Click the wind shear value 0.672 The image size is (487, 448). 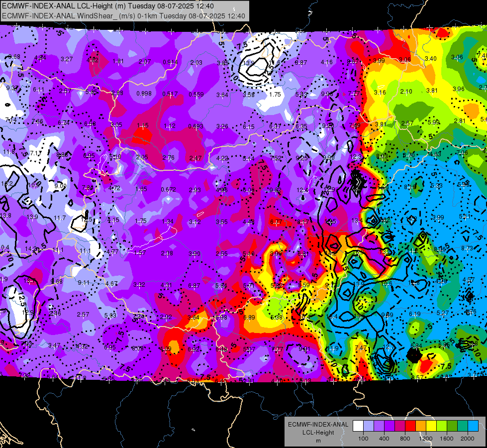coord(168,189)
